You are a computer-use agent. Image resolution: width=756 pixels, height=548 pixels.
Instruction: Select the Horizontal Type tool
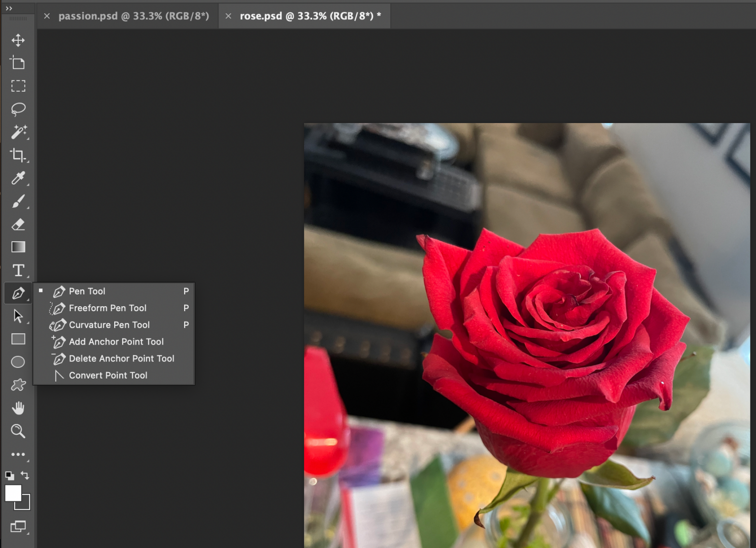tap(18, 270)
